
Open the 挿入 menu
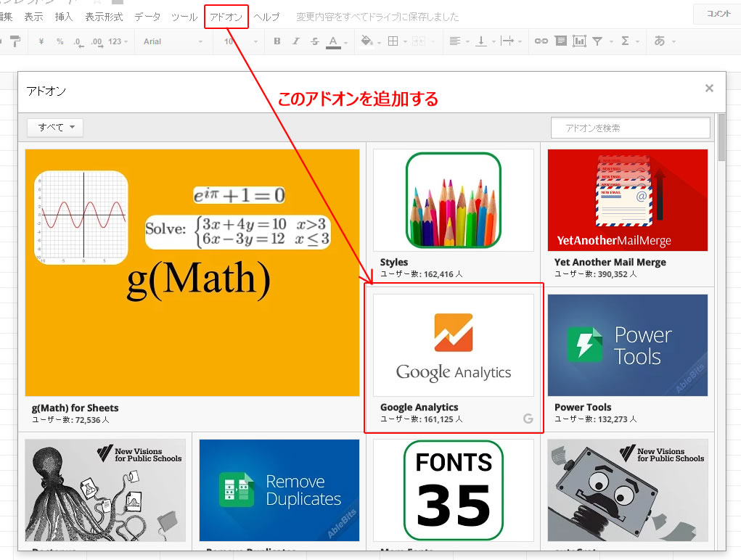(x=64, y=17)
